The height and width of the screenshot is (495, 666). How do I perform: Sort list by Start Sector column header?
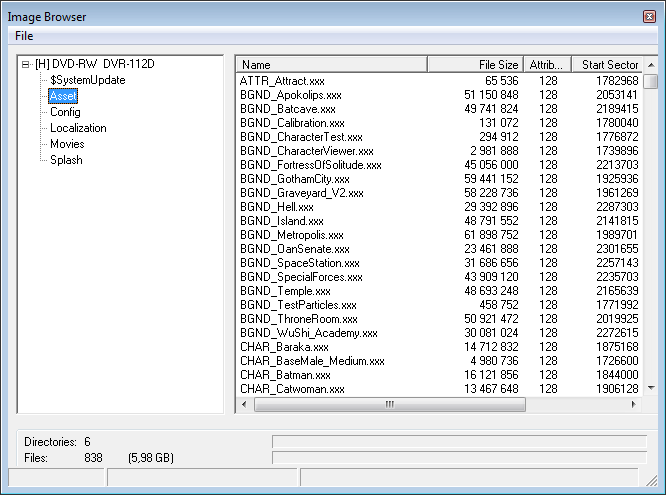coord(607,65)
